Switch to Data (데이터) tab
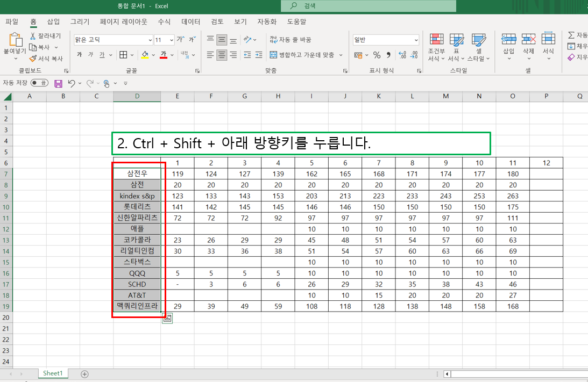This screenshot has height=382, width=588. click(x=190, y=21)
